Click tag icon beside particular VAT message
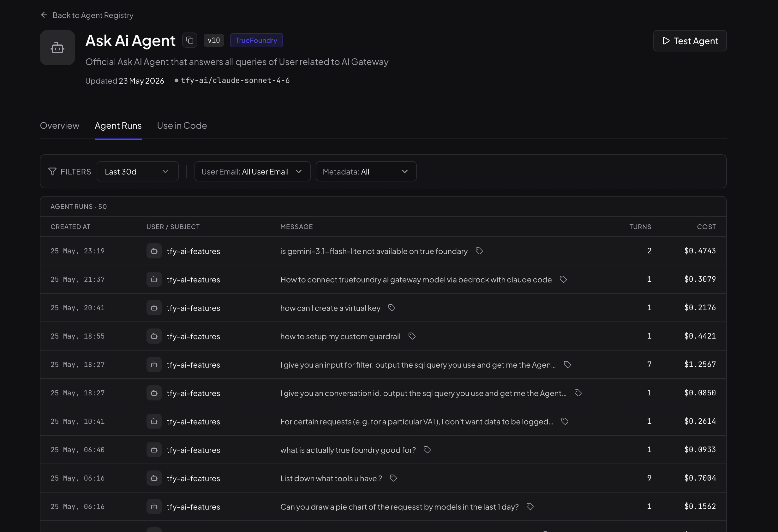Image resolution: width=778 pixels, height=532 pixels. (565, 422)
